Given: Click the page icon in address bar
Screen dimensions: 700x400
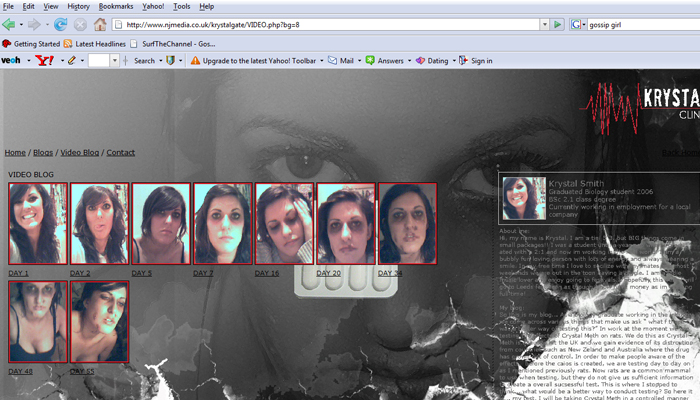Looking at the screenshot, I should (x=118, y=25).
